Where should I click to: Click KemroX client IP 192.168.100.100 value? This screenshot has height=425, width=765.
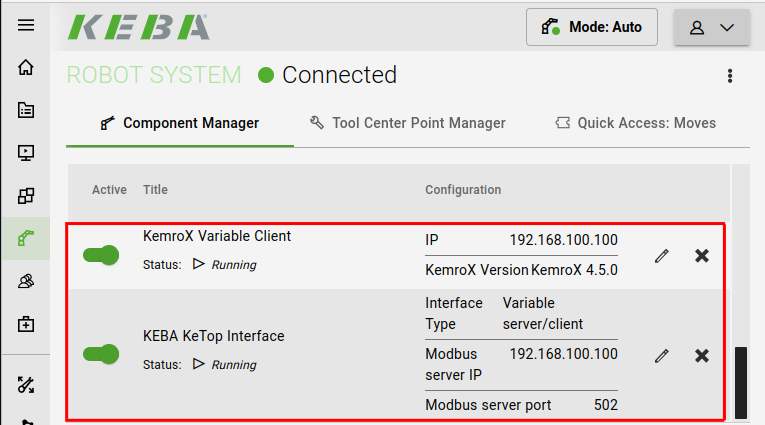click(564, 240)
